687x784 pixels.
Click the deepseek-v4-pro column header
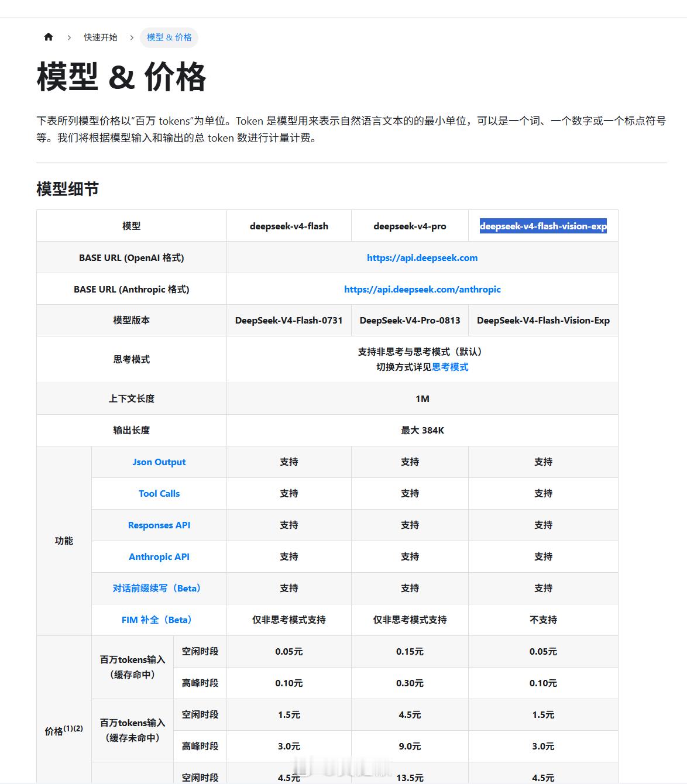click(410, 226)
